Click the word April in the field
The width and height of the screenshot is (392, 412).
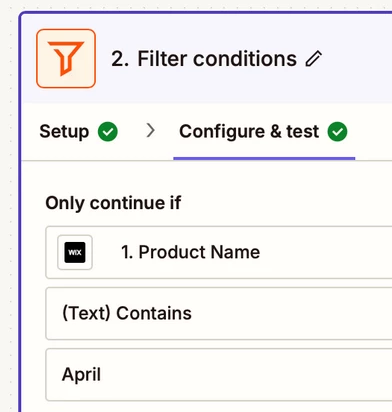(x=81, y=375)
